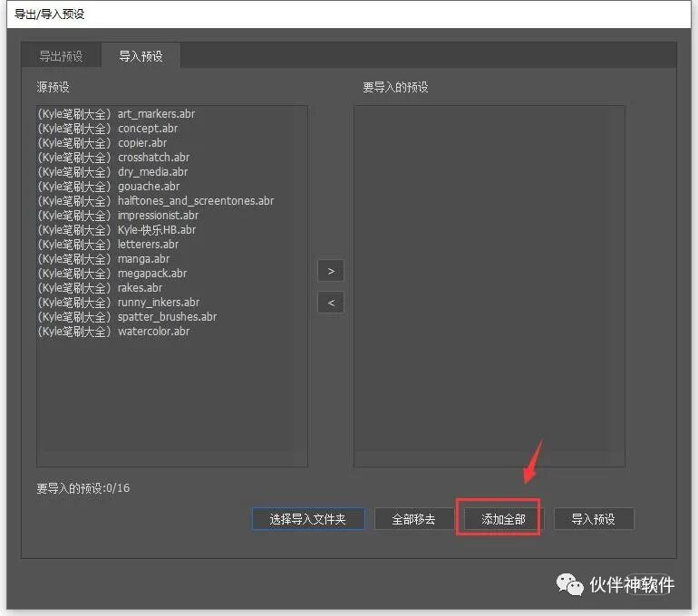Screen dimensions: 698x616
Task: Click the > move-right arrow button
Action: click(331, 271)
